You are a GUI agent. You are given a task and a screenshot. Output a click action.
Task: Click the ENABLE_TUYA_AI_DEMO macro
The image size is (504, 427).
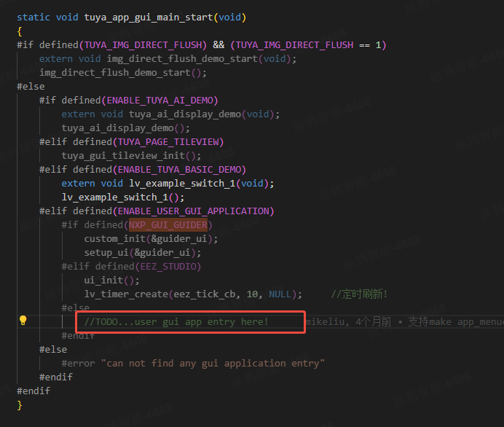(162, 100)
